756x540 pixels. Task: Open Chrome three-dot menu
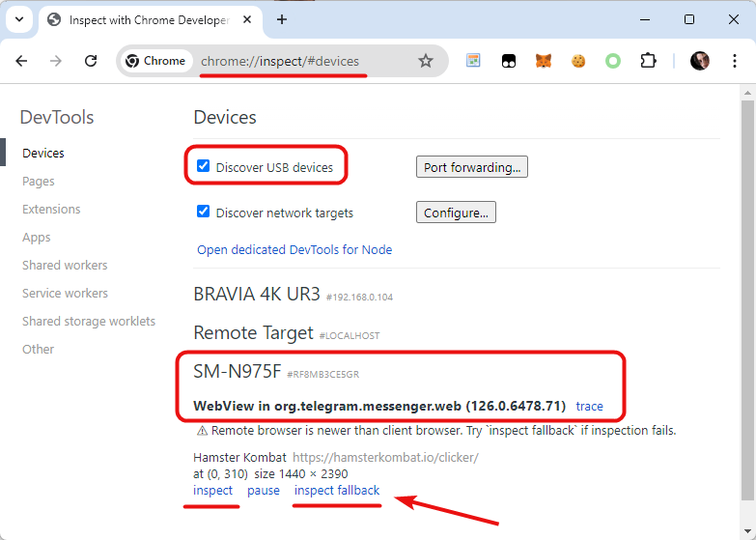pyautogui.click(x=735, y=61)
